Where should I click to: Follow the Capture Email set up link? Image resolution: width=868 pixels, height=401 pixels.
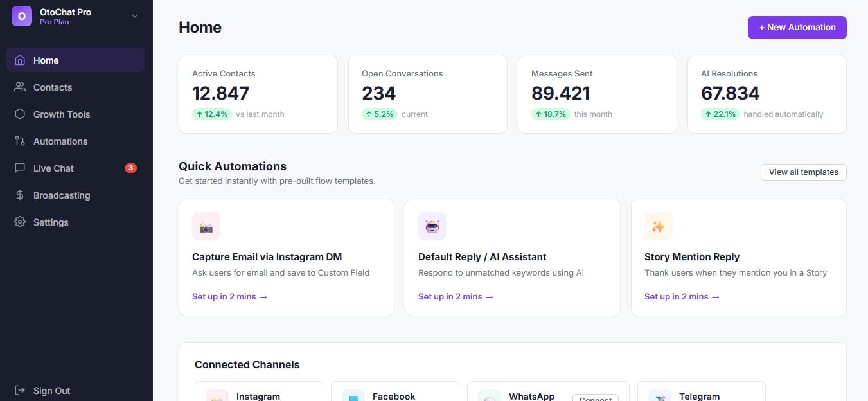point(229,296)
